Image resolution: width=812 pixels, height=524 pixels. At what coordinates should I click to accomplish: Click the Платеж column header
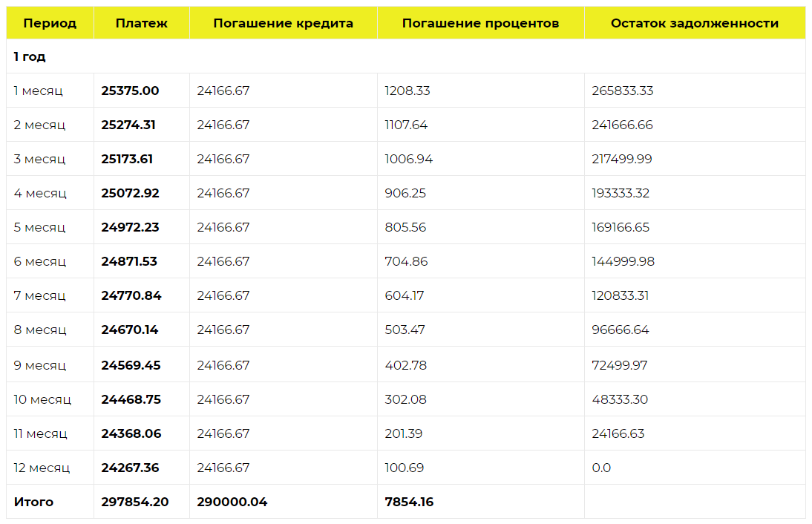pyautogui.click(x=141, y=23)
